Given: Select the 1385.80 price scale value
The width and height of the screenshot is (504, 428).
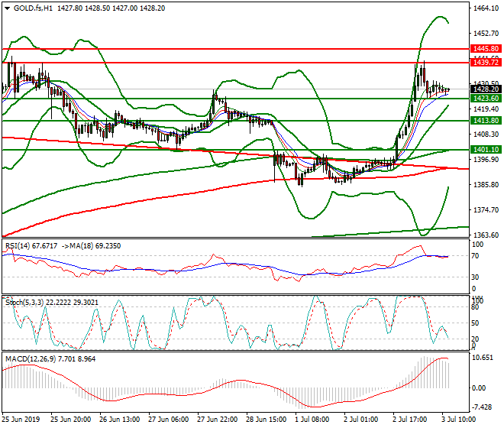Looking at the screenshot, I should (486, 185).
